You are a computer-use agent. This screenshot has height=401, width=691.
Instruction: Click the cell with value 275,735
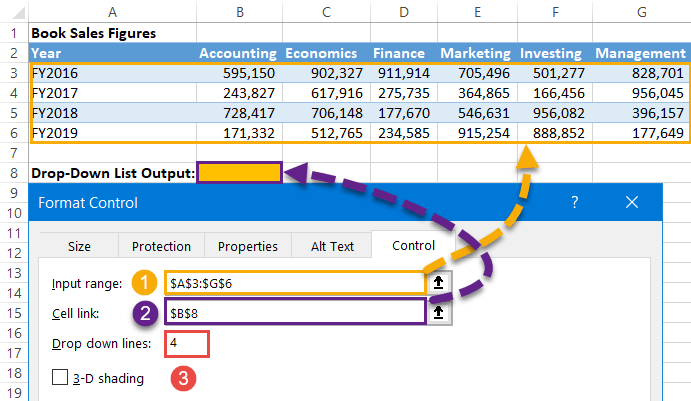click(404, 93)
